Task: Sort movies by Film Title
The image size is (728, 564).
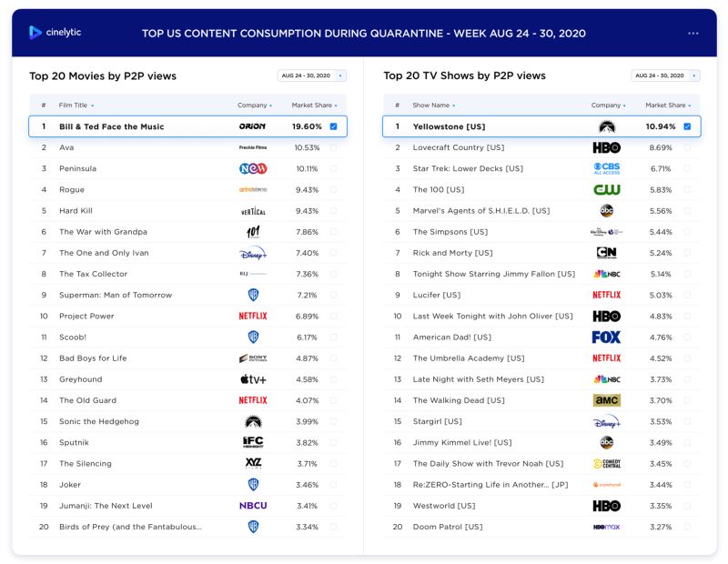Action: (x=76, y=106)
